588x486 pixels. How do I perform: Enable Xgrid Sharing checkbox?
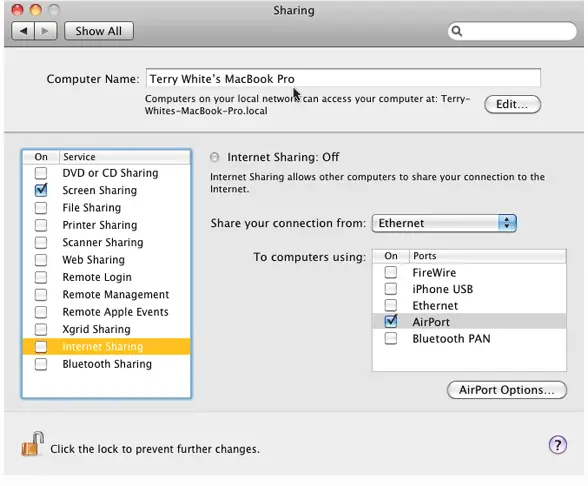click(x=41, y=329)
